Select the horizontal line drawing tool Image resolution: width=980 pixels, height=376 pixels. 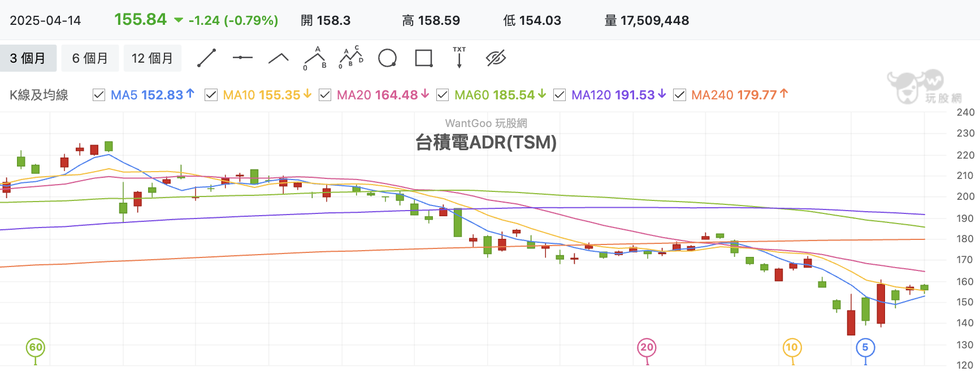[x=242, y=58]
